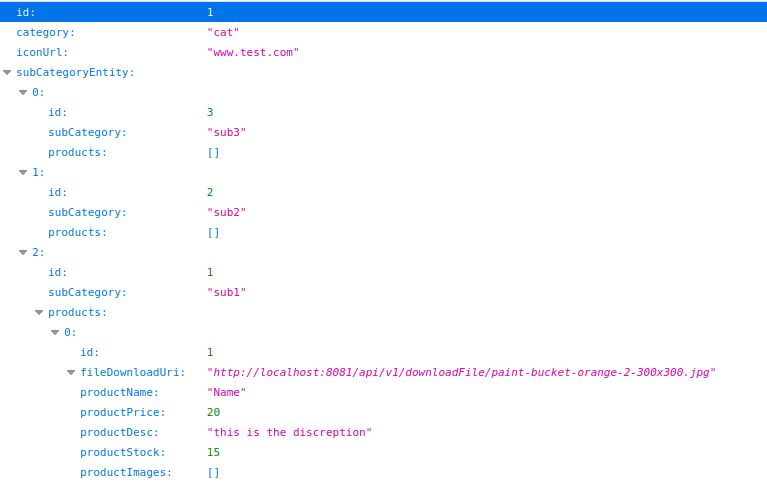
Task: Click index label 0 under subCategoryEntity
Action: pos(38,92)
